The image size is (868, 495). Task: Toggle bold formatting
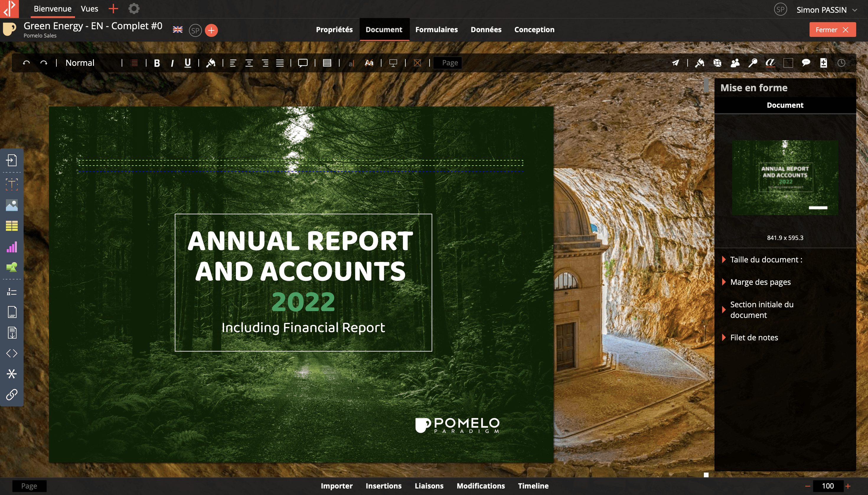pyautogui.click(x=157, y=63)
